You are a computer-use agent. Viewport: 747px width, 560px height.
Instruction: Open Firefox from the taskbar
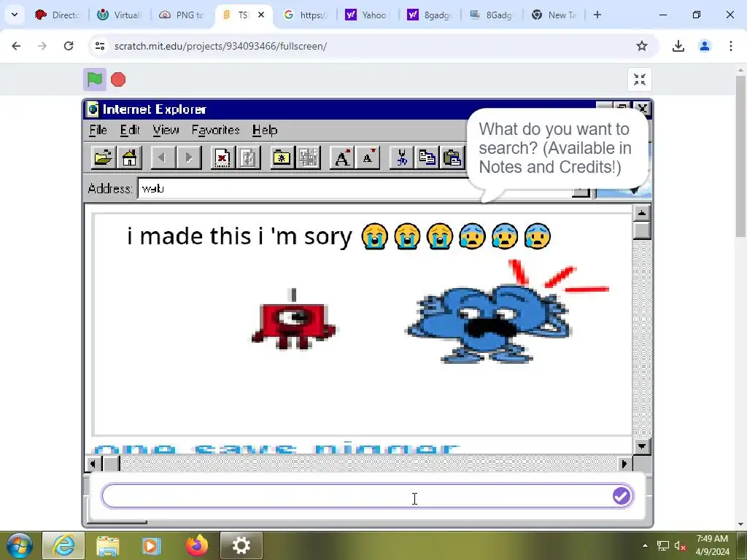click(197, 545)
